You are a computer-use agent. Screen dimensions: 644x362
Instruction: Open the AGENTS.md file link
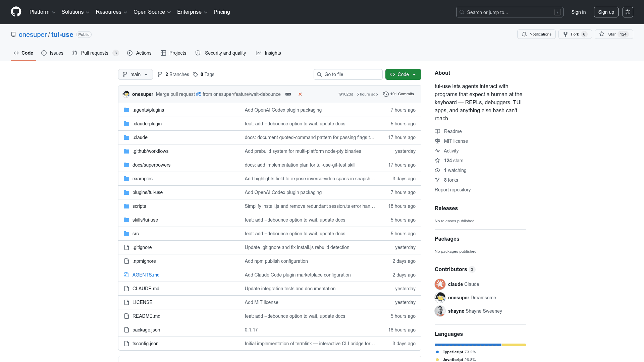click(x=146, y=275)
